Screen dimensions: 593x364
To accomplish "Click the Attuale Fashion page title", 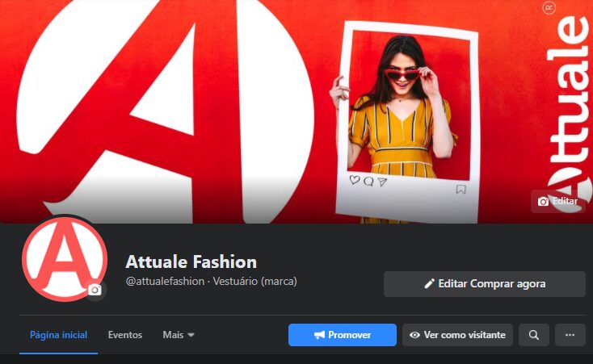I will pyautogui.click(x=191, y=261).
